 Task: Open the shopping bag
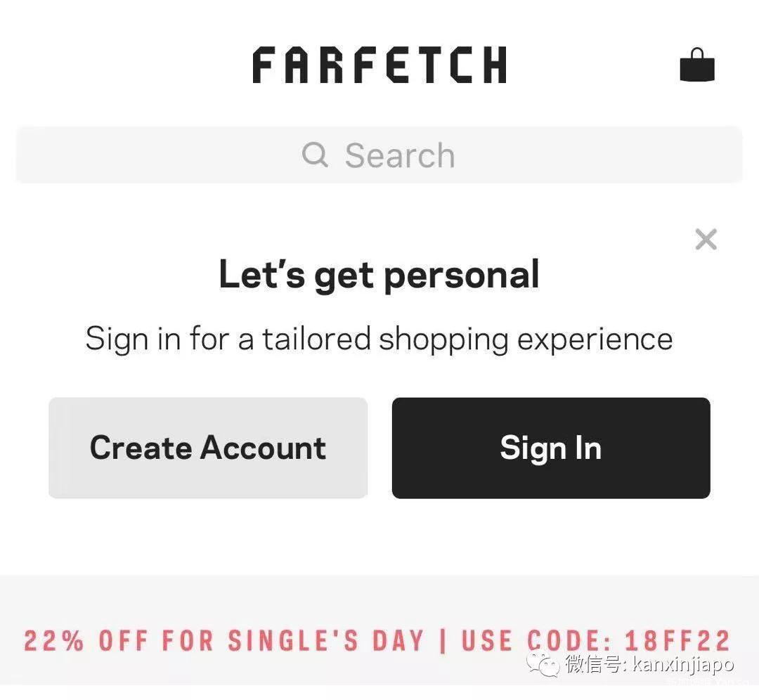tap(696, 65)
